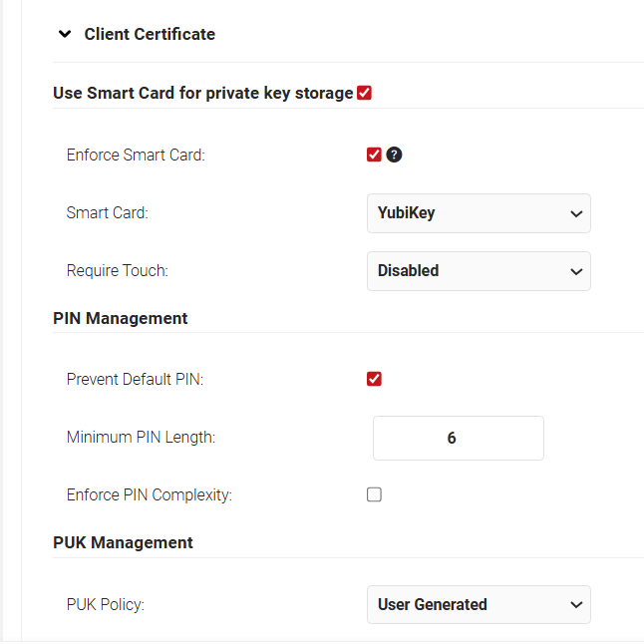Click the "Enforce PIN Complexity:" label
This screenshot has width=644, height=644.
coord(149,494)
